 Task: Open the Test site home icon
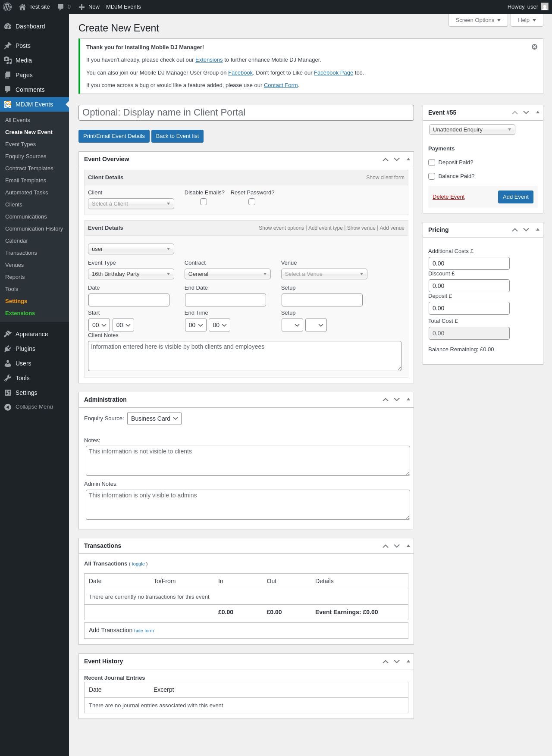coord(22,7)
